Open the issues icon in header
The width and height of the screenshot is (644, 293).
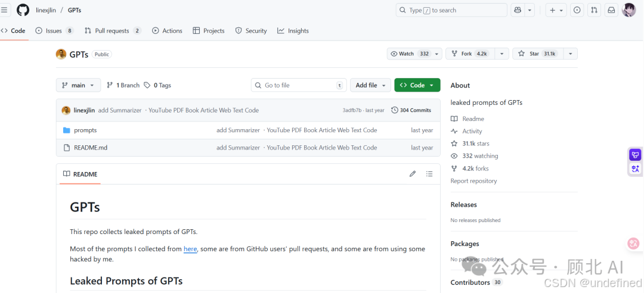pyautogui.click(x=577, y=10)
